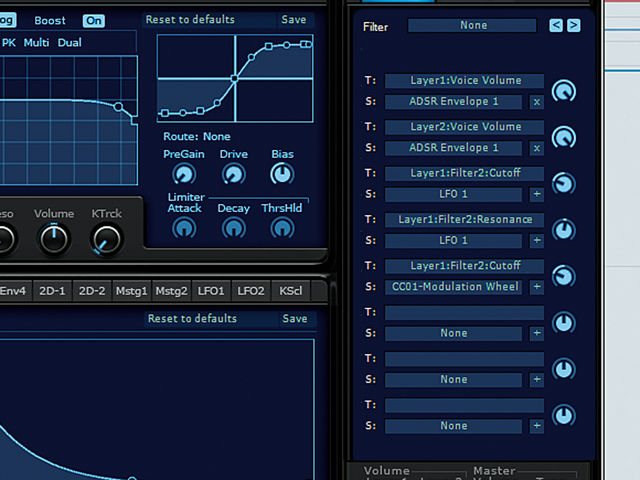Click the cutoff handle on the filter response graph
Viewport: 640px width, 480px height.
(x=118, y=107)
